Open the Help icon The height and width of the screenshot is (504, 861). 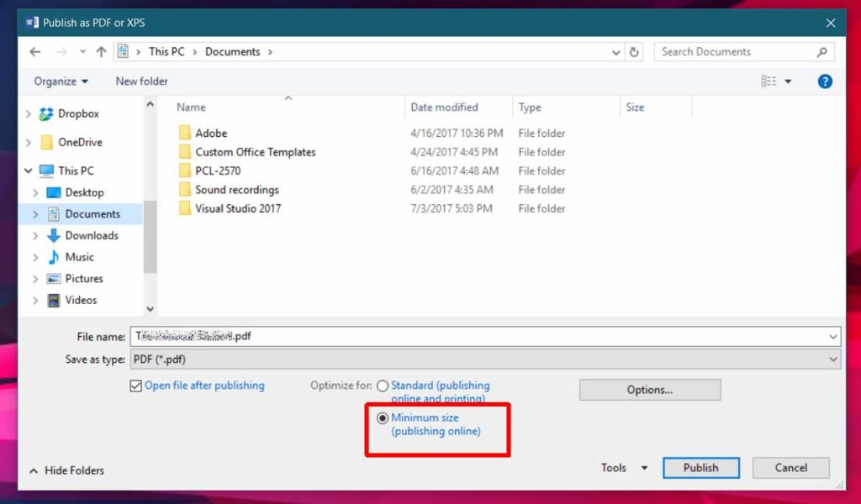825,81
